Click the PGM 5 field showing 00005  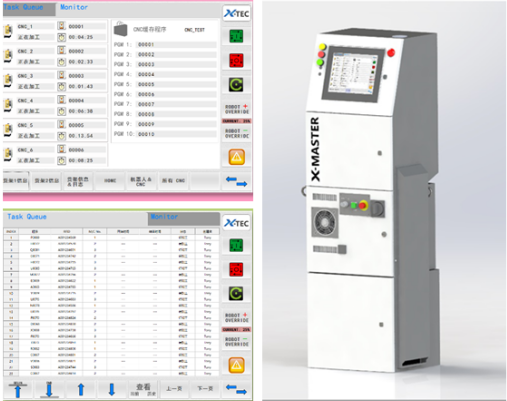pyautogui.click(x=177, y=84)
